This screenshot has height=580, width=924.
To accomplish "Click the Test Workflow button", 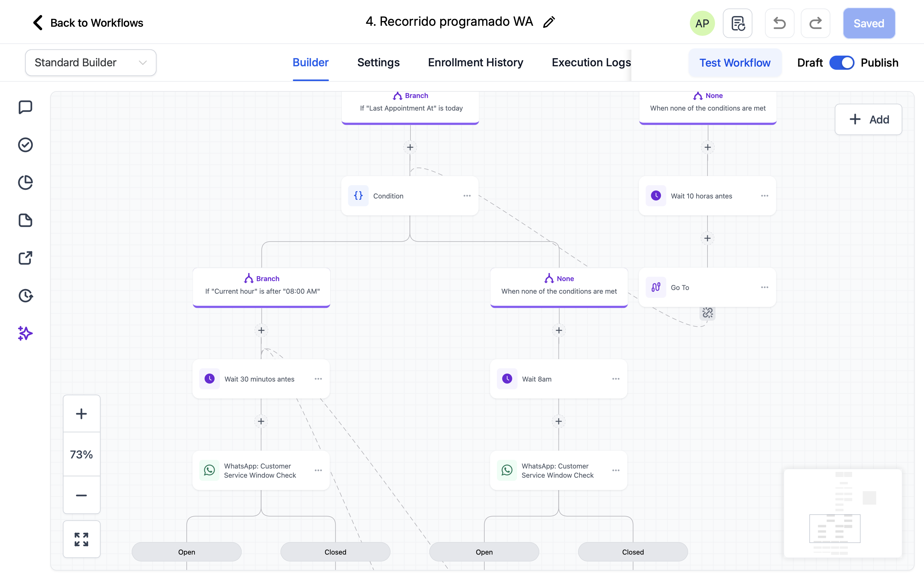I will 735,63.
